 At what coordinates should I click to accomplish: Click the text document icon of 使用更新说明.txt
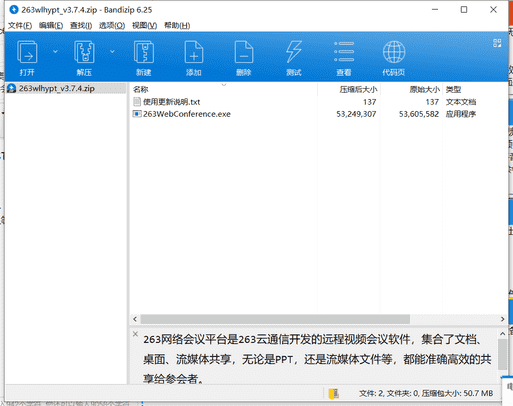pos(137,102)
